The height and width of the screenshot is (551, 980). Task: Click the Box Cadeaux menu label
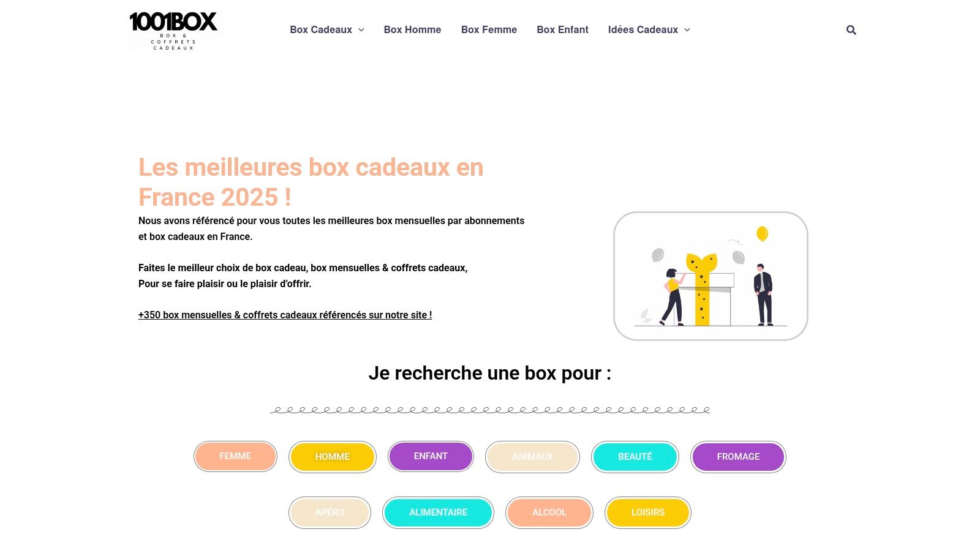click(x=321, y=29)
